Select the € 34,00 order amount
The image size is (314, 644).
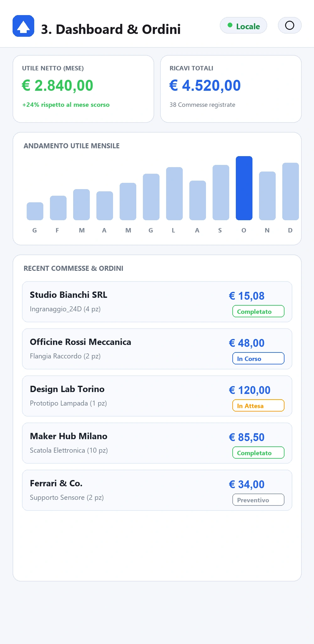coord(246,484)
